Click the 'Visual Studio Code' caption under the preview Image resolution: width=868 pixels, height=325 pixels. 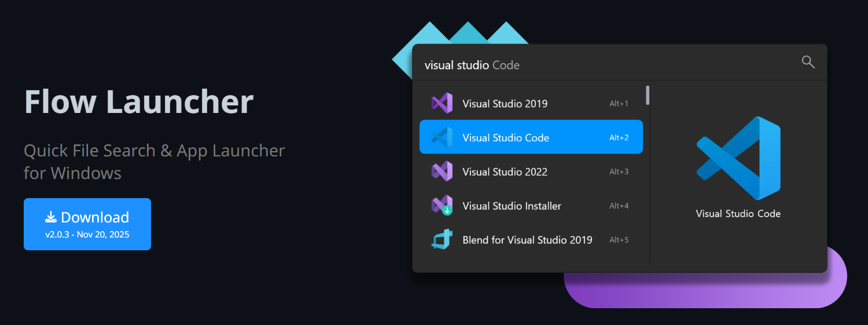pyautogui.click(x=738, y=214)
